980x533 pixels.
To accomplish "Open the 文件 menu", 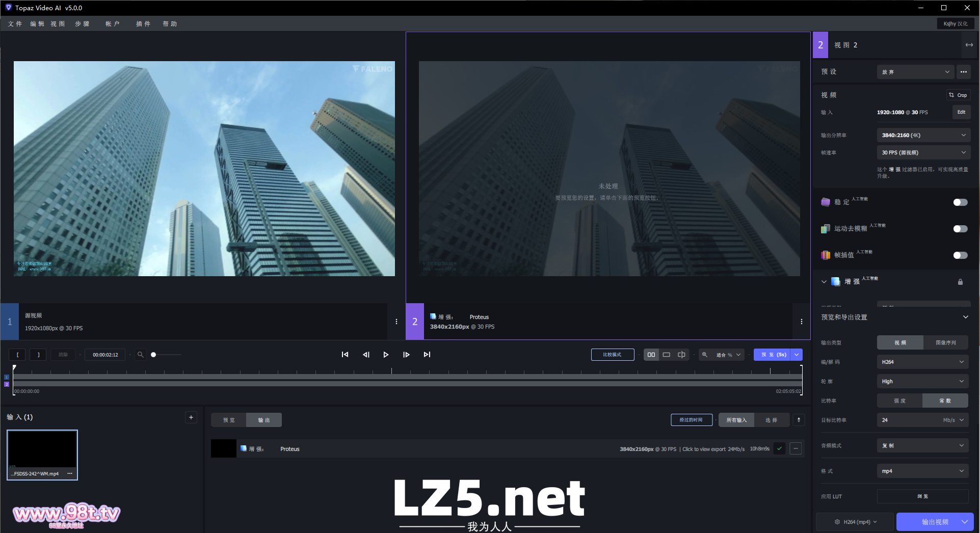I will coord(15,24).
